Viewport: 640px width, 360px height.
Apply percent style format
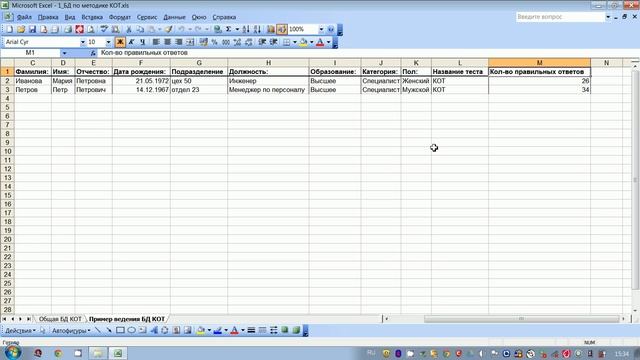click(x=215, y=42)
